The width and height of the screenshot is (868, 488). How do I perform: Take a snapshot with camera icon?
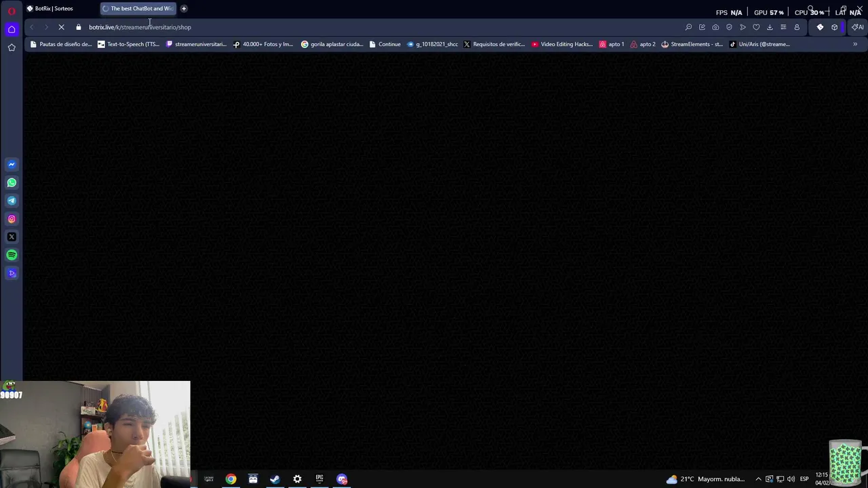click(715, 27)
